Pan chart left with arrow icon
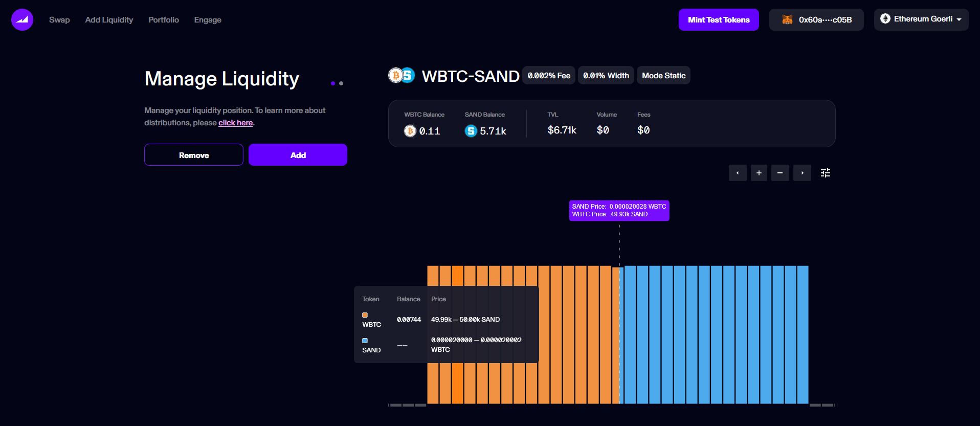This screenshot has height=426, width=980. [738, 173]
